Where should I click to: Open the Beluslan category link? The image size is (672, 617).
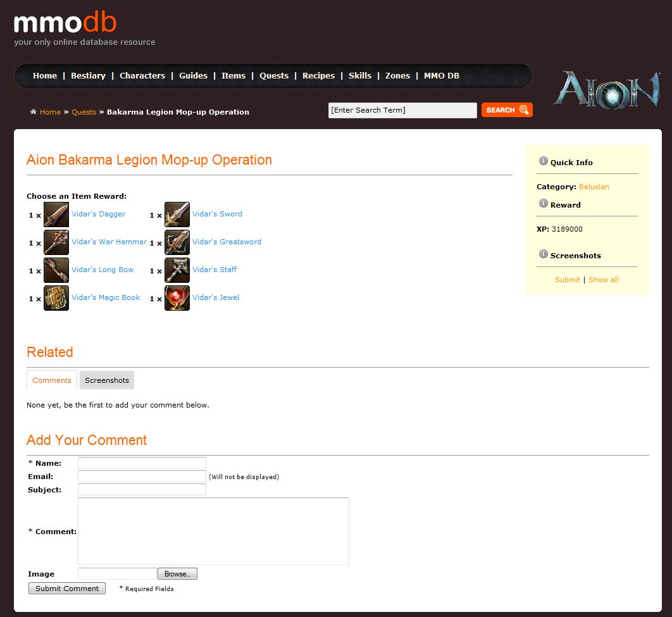[594, 187]
